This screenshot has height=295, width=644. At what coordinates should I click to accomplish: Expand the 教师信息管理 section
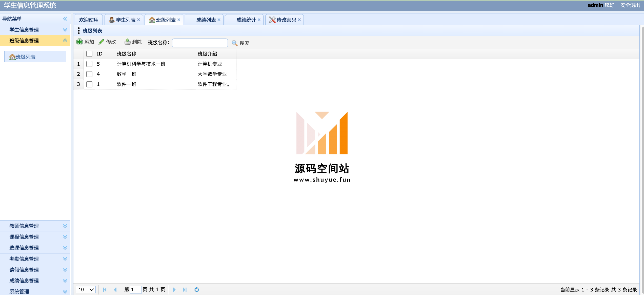click(x=65, y=226)
